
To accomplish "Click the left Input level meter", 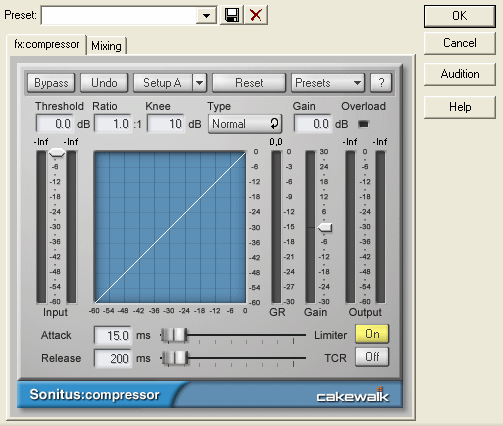I will click(x=41, y=227).
